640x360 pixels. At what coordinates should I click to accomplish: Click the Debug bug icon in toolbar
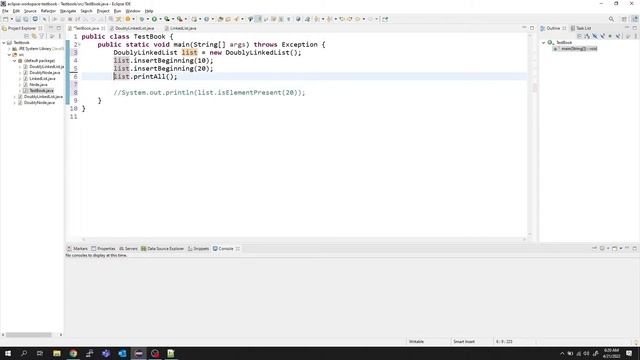142,19
